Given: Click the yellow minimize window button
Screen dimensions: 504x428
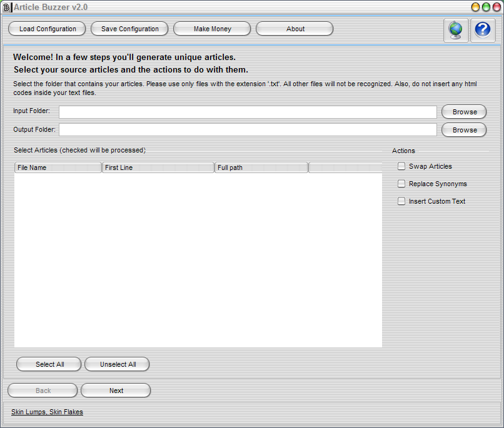Looking at the screenshot, I should pos(475,7).
